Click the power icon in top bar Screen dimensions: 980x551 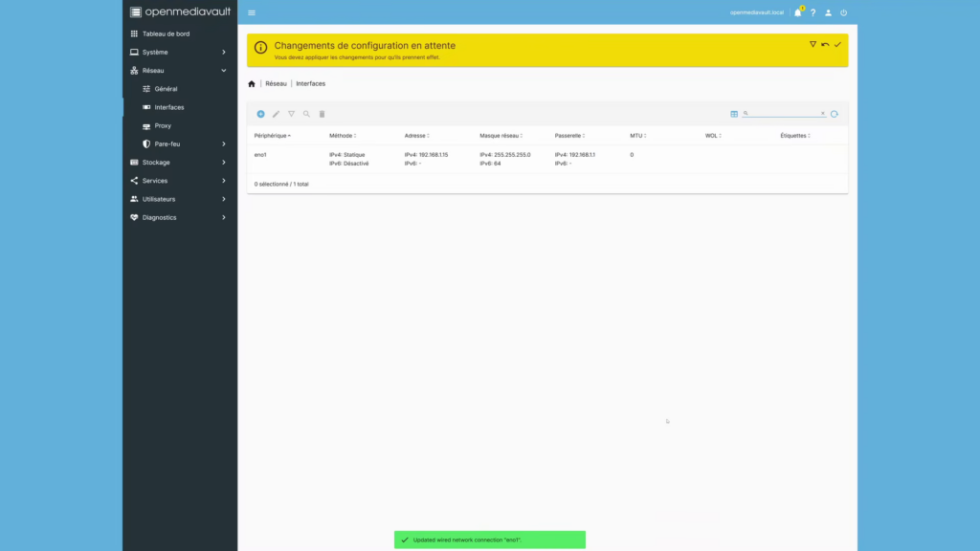(843, 12)
